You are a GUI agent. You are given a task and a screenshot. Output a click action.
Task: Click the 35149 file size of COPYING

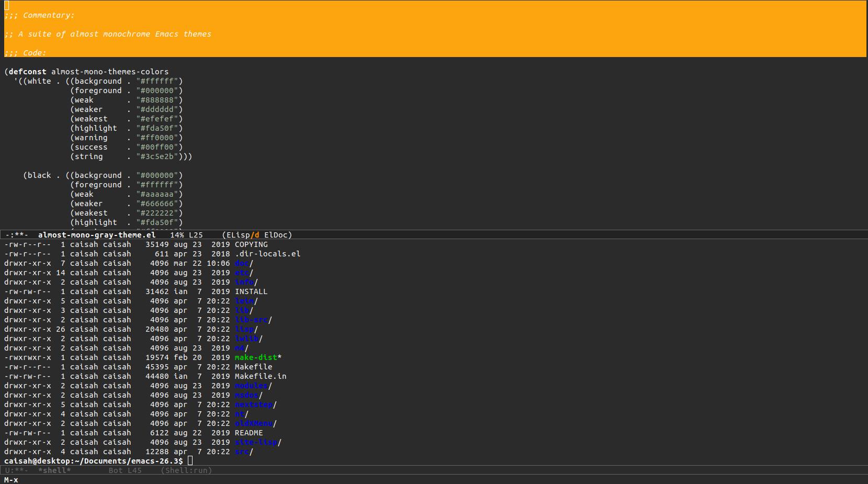pos(157,244)
